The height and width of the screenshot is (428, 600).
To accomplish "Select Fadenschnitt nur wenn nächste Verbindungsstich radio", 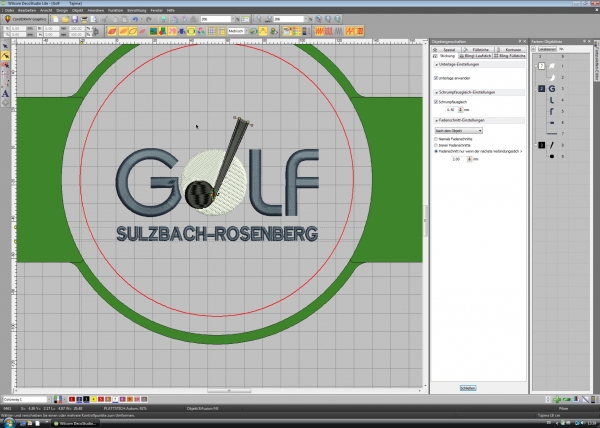I will point(436,151).
